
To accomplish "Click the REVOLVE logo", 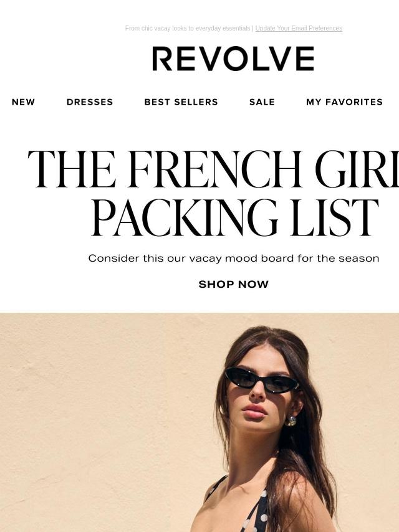I will (233, 59).
